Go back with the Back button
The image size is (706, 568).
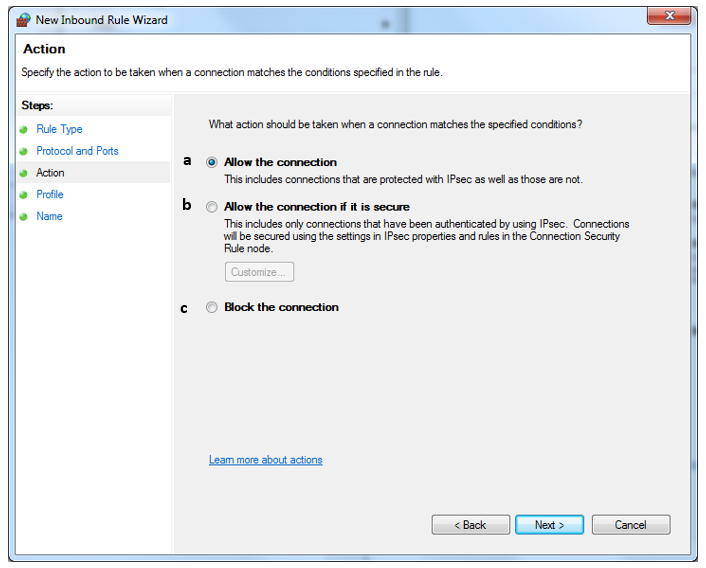(x=470, y=525)
